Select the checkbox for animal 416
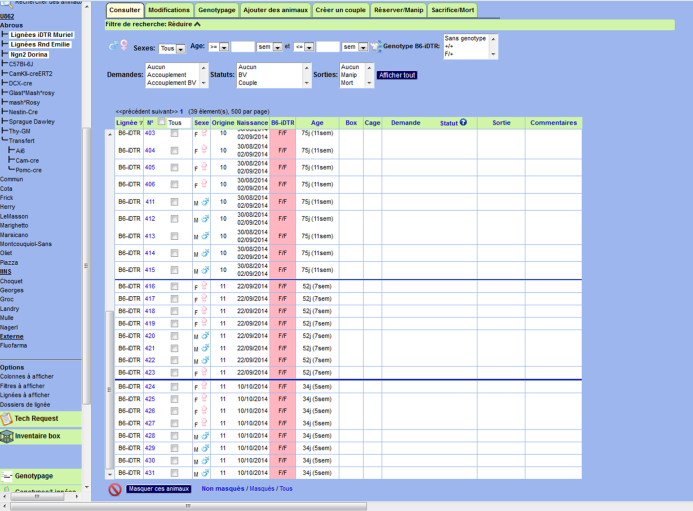693x511 pixels. pos(175,286)
